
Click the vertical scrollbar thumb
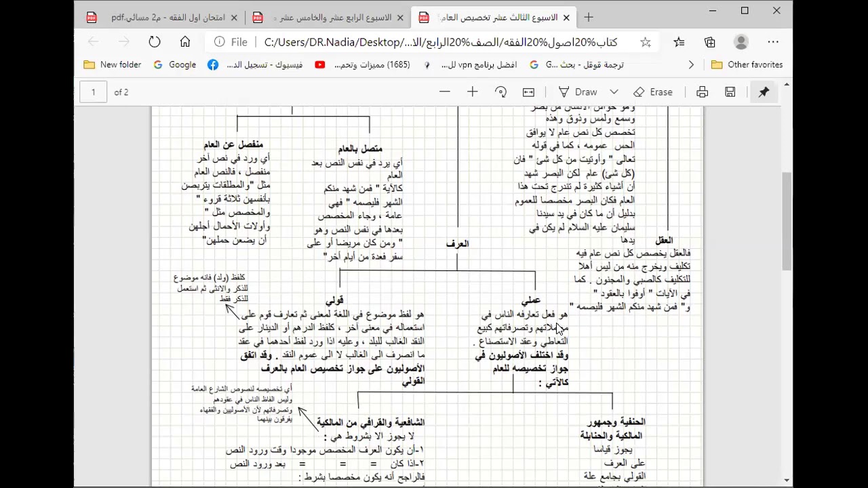coord(787,220)
